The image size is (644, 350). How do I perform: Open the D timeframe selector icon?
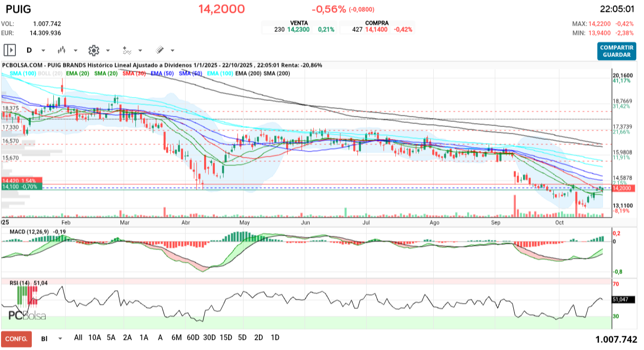click(x=29, y=50)
